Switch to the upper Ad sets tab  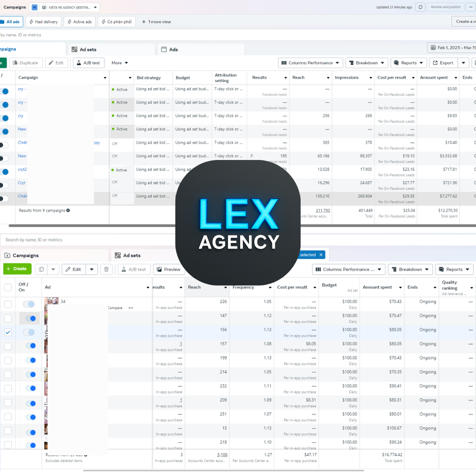tap(112, 49)
